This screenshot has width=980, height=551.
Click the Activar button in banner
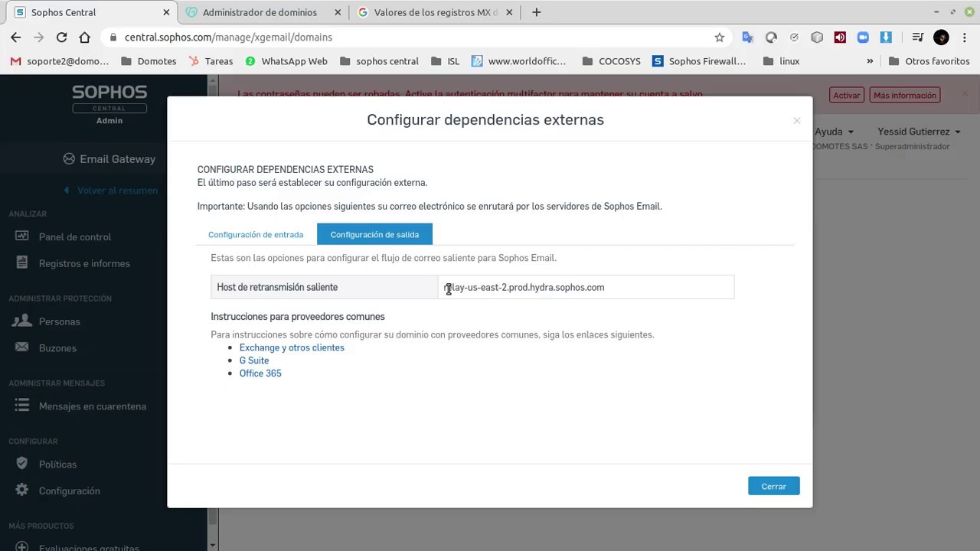pyautogui.click(x=846, y=95)
